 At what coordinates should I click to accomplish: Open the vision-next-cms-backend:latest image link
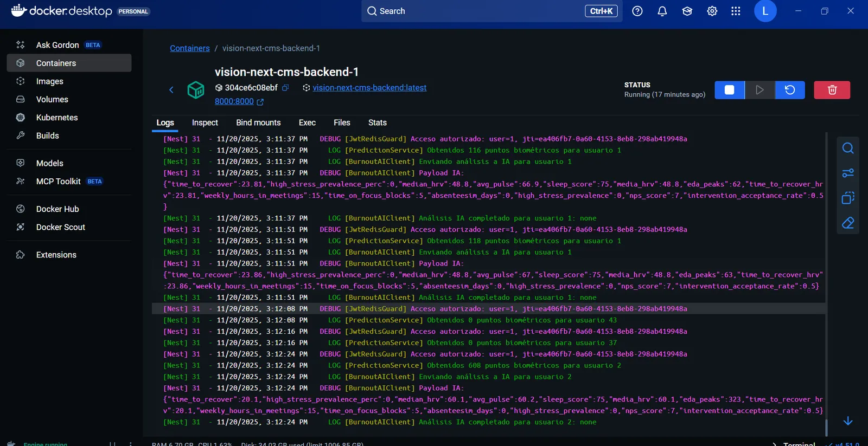coord(369,88)
